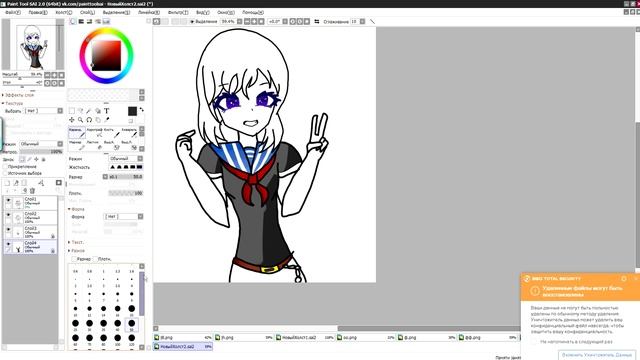640x360 pixels.
Task: Hide layer Слой4
Action: 8,244
